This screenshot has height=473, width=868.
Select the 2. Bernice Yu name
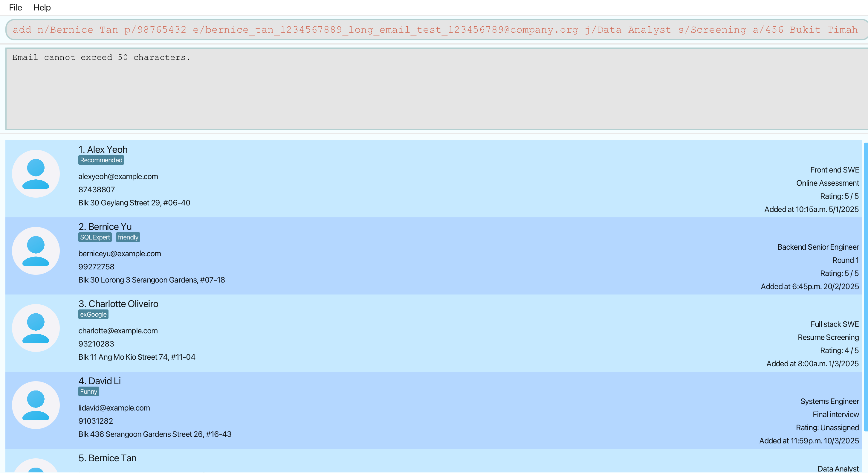coord(105,227)
